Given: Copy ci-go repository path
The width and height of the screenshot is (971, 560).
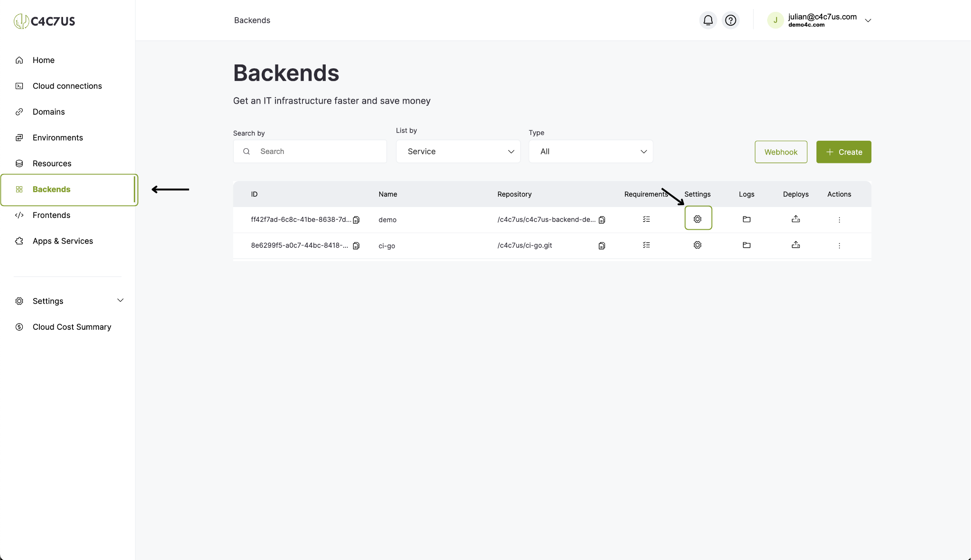Looking at the screenshot, I should click(602, 245).
